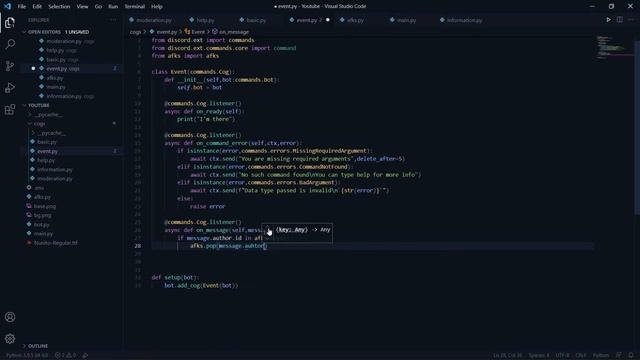Click Event class breadcrumb
The height and width of the screenshot is (360, 640).
(195, 32)
